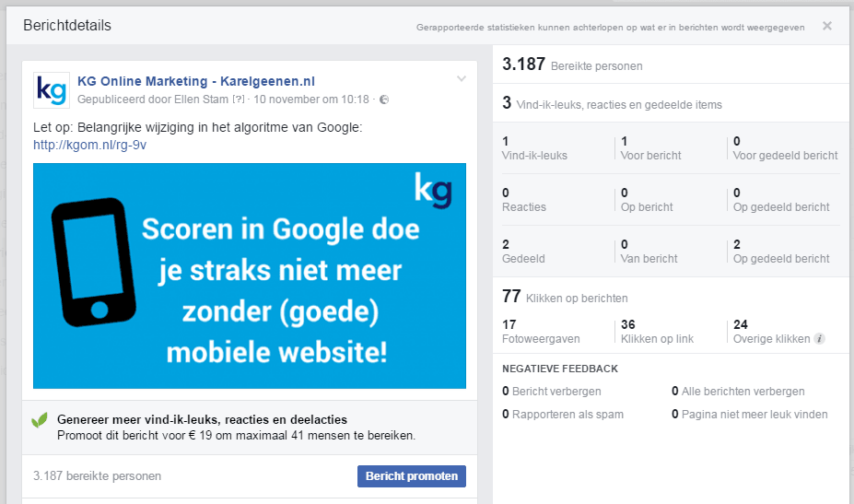Image resolution: width=854 pixels, height=504 pixels.
Task: Click the KG page logo avatar
Action: tap(52, 90)
